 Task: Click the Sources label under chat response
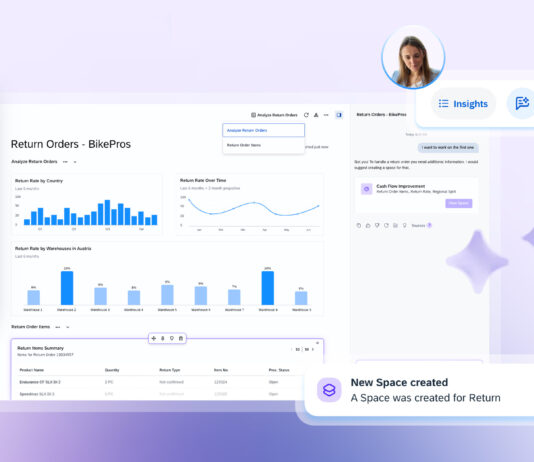(418, 225)
